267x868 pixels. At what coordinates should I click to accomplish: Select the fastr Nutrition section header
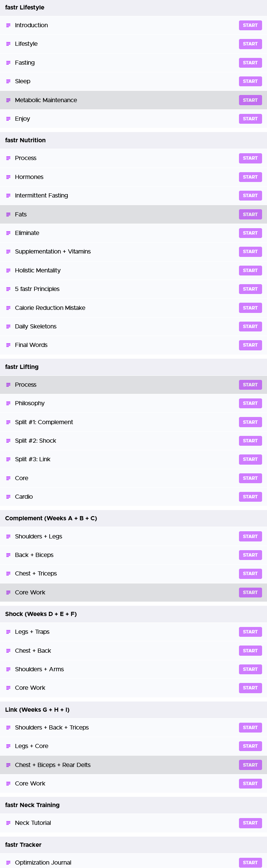pyautogui.click(x=133, y=140)
